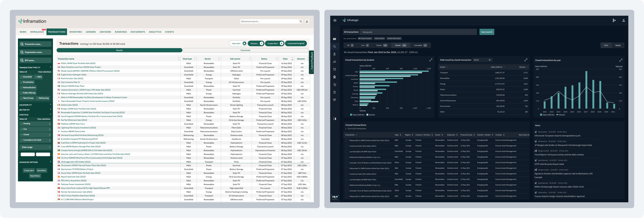644x218 pixels.
Task: Click the Value (USD bn) legend swatch
Action: [x=351, y=115]
